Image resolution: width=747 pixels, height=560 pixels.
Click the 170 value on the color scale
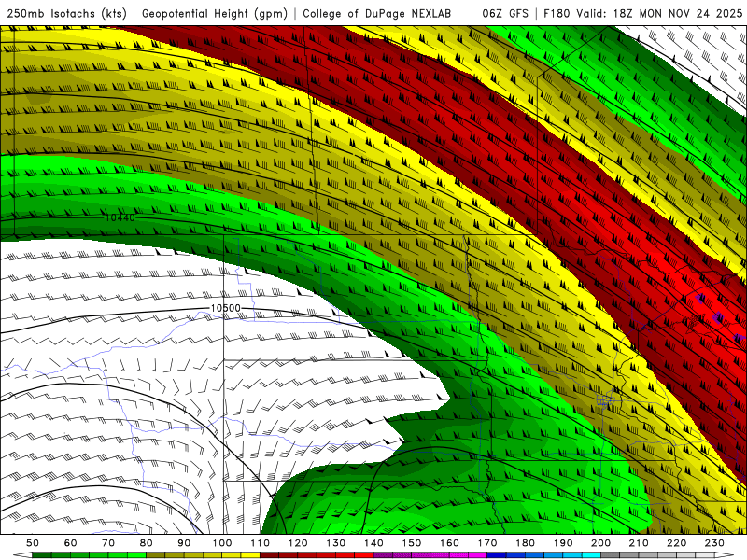point(486,543)
